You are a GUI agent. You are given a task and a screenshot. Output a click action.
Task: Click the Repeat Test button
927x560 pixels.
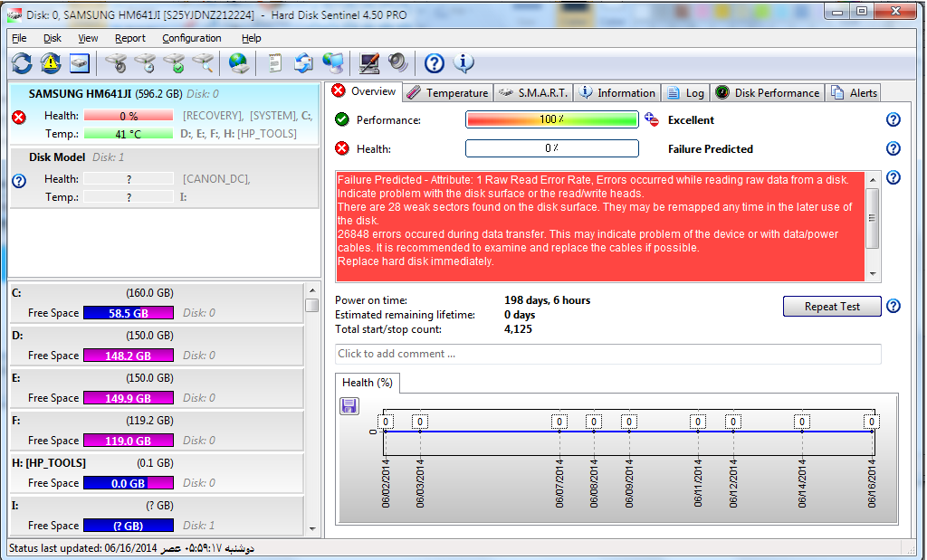click(832, 306)
